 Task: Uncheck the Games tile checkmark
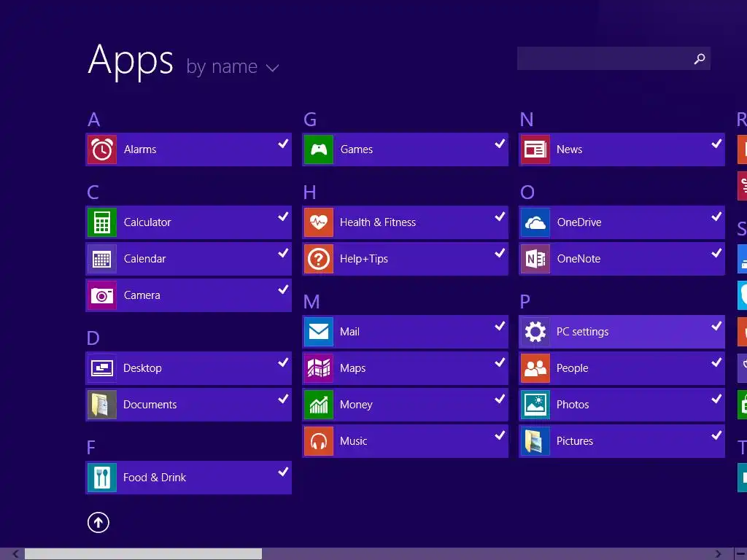[500, 144]
